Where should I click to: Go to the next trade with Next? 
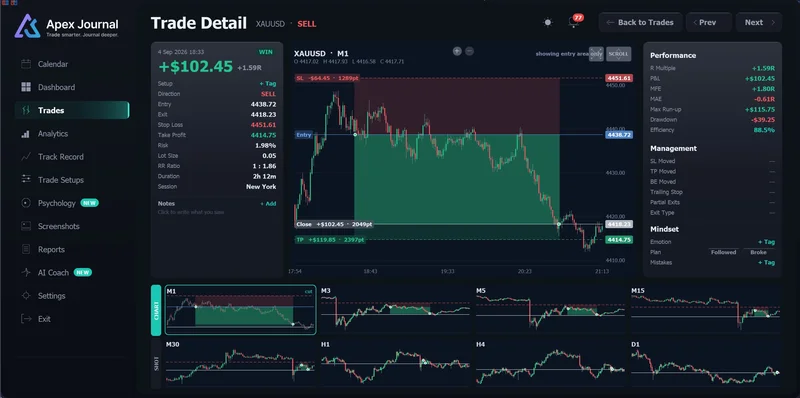[x=759, y=22]
